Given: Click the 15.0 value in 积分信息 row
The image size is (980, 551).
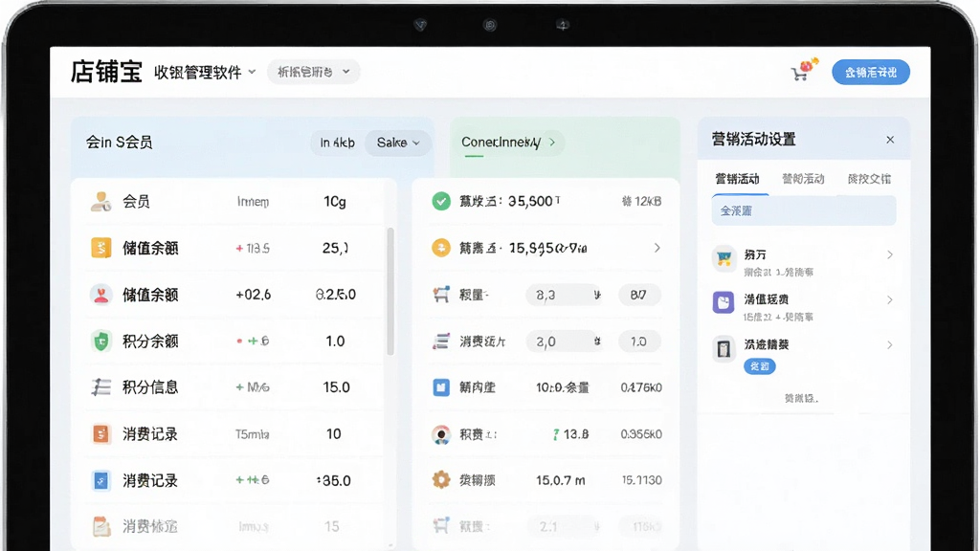Looking at the screenshot, I should [x=336, y=387].
